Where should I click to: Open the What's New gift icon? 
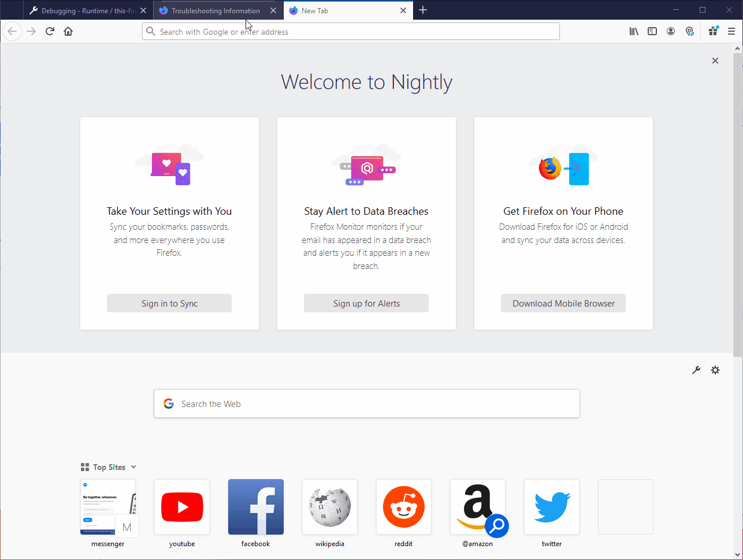(x=714, y=31)
